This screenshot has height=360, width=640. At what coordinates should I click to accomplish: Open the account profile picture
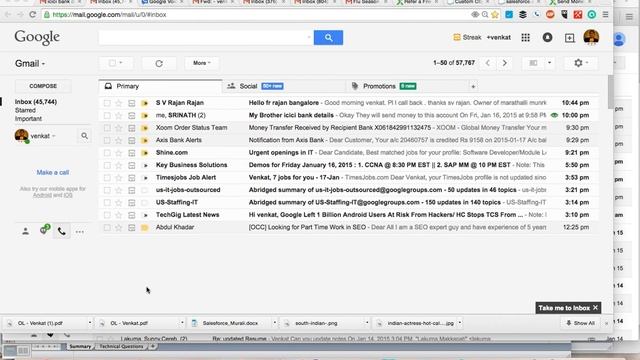591,37
